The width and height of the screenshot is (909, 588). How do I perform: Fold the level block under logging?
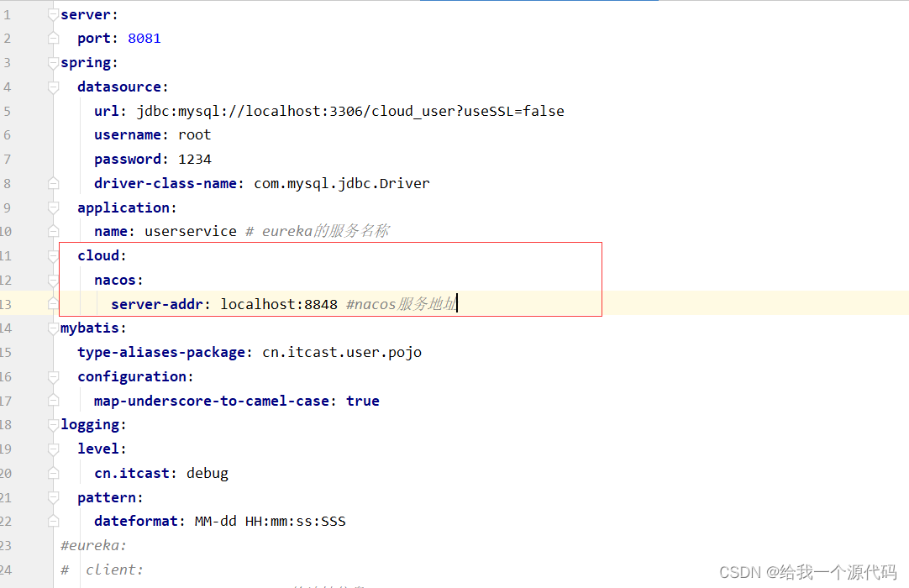(x=53, y=449)
